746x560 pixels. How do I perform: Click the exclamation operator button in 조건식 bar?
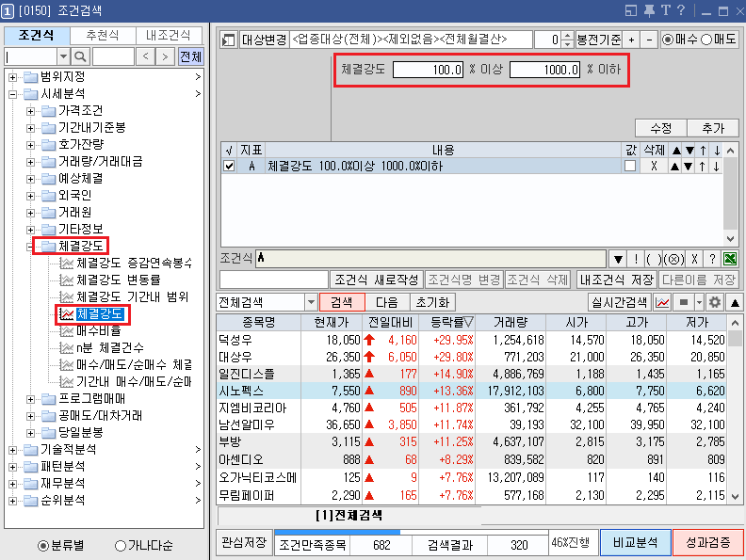636,259
